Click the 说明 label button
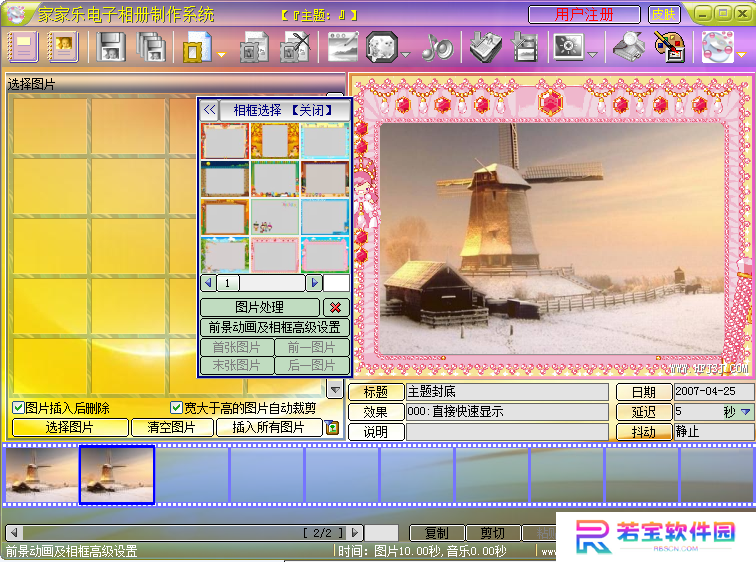 coord(376,432)
